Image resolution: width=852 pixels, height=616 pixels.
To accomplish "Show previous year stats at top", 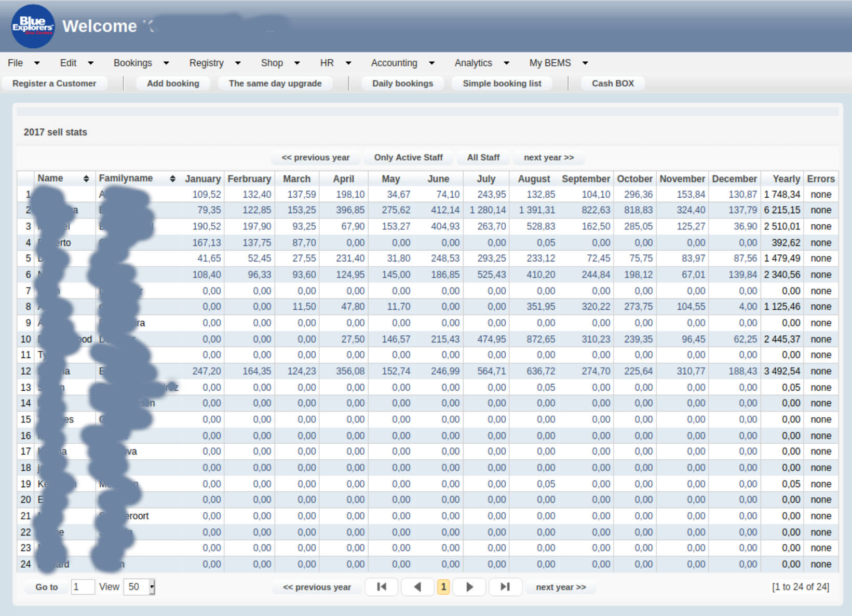I will click(316, 157).
